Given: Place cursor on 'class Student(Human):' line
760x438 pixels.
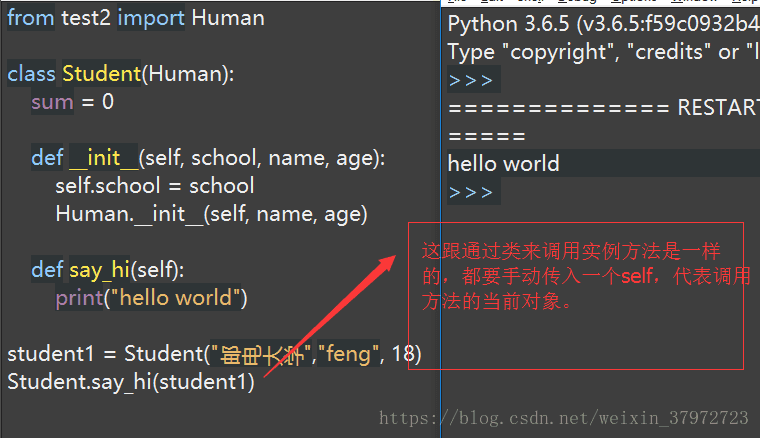Looking at the screenshot, I should [x=121, y=74].
